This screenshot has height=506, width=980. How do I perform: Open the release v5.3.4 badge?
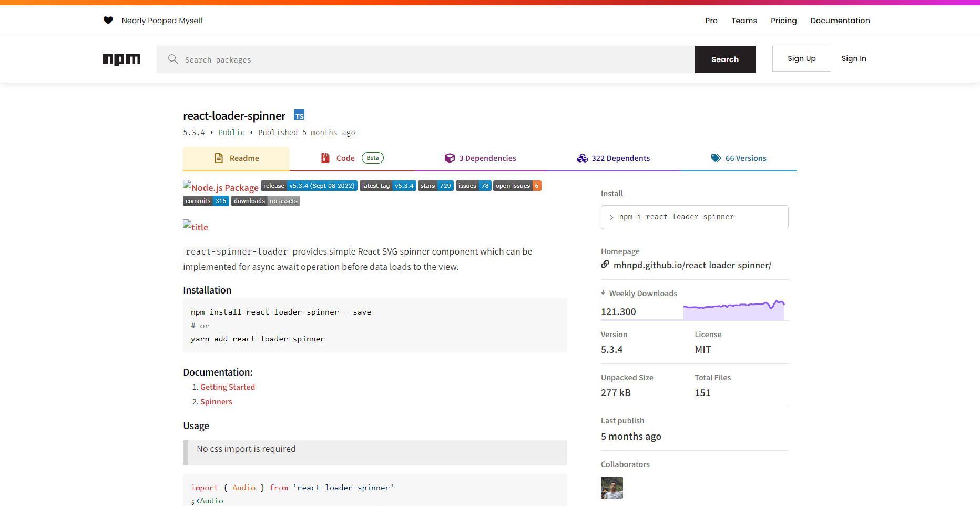(x=309, y=186)
